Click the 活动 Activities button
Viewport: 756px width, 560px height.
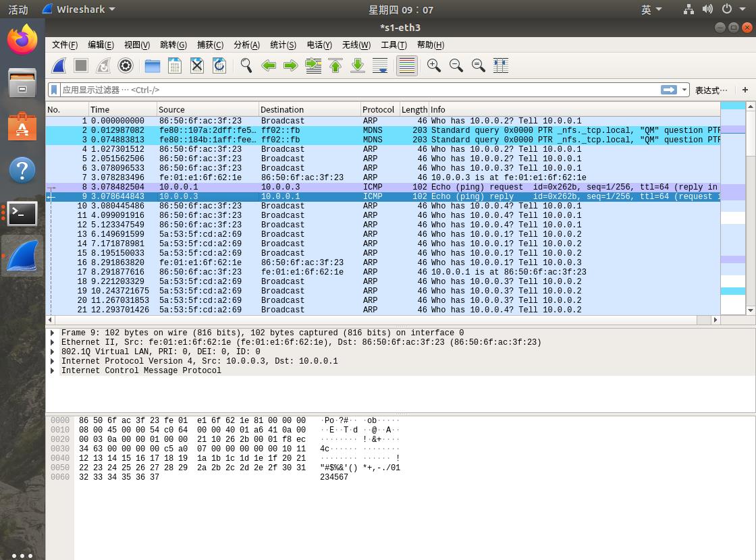pos(18,9)
